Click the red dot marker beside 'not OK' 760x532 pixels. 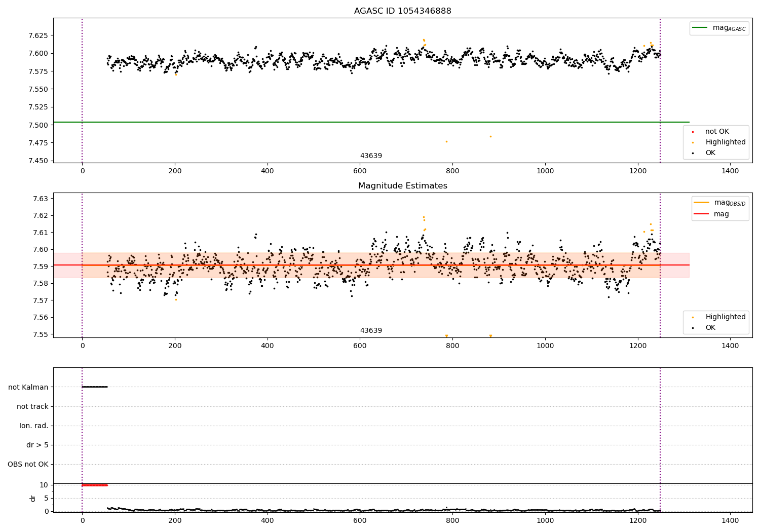(693, 132)
